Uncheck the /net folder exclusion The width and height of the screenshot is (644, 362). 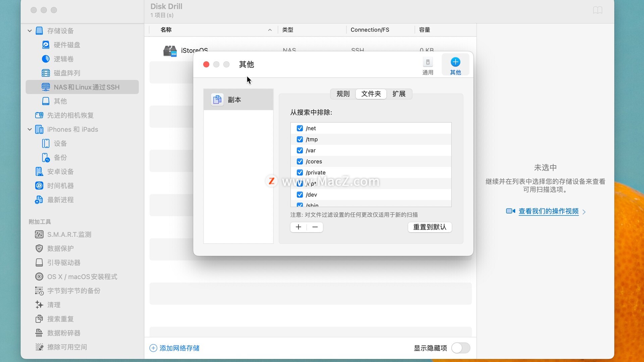pyautogui.click(x=300, y=128)
